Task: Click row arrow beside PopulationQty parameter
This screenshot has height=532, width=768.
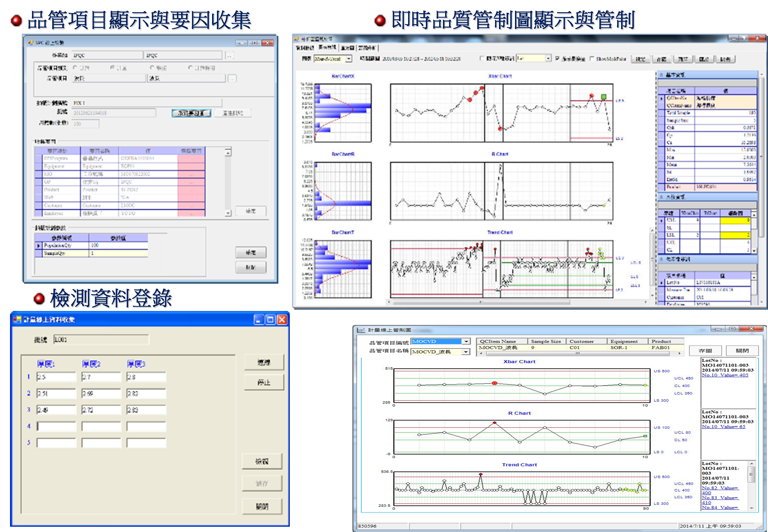Action: point(39,246)
